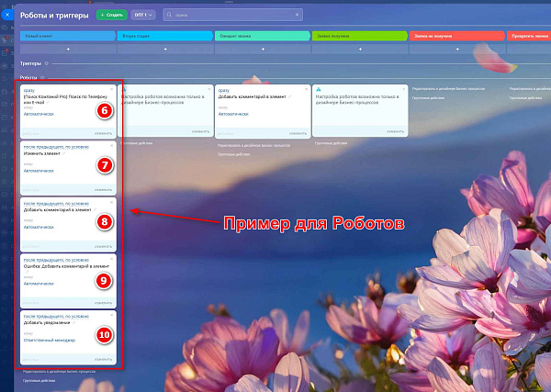Viewport: 551px width, 392px height.
Task: Click изменить on the Ожидает звонка robot
Action: click(298, 133)
